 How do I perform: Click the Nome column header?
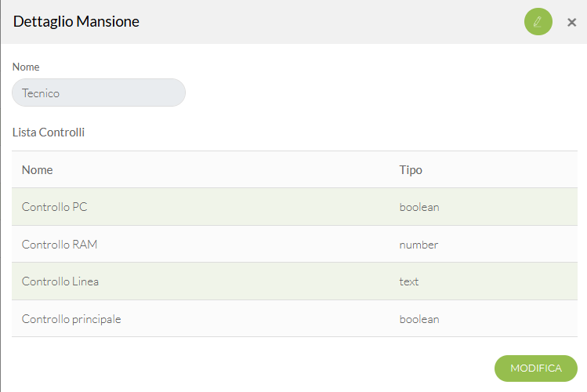[x=37, y=170]
